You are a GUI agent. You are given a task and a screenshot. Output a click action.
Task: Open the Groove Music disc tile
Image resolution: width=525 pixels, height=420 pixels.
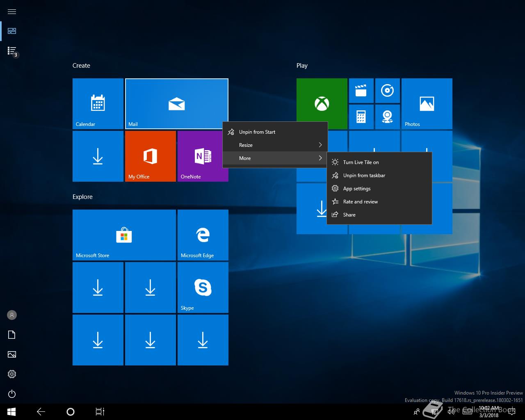tap(388, 91)
